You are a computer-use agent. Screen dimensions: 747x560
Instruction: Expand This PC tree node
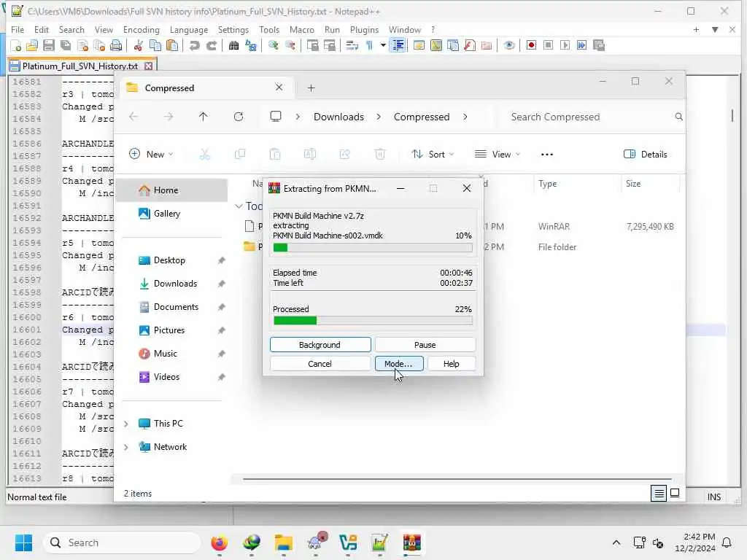(126, 424)
